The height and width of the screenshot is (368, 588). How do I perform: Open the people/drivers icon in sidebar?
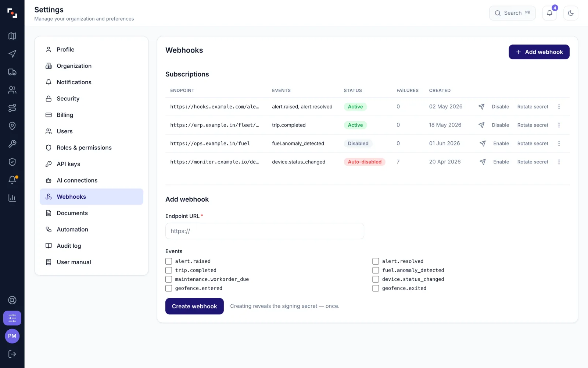coord(12,90)
